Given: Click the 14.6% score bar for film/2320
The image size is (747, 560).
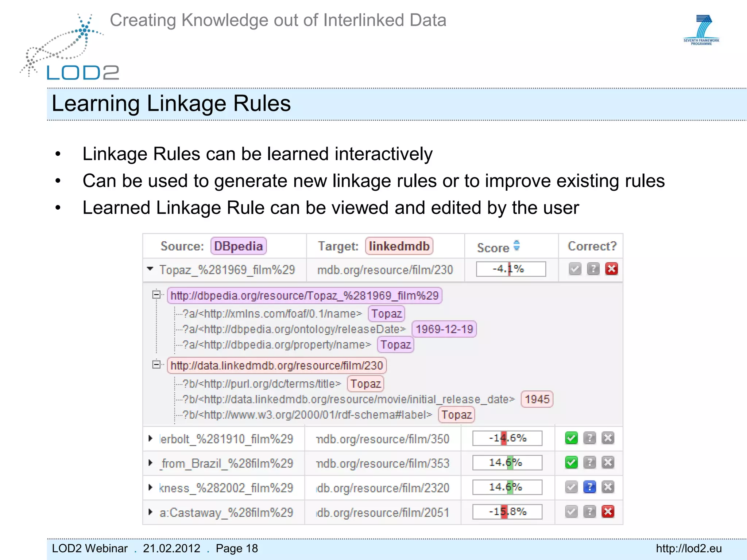Looking at the screenshot, I should pos(507,487).
